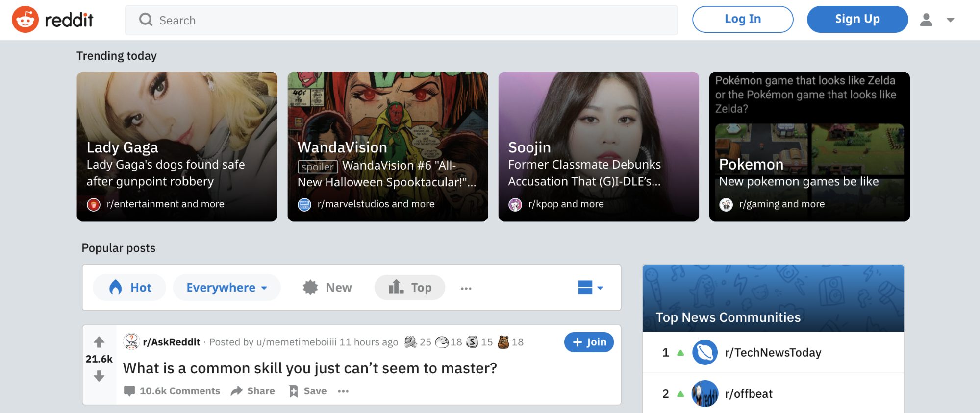The width and height of the screenshot is (980, 413).
Task: Select the Top sort tab
Action: [x=410, y=287]
